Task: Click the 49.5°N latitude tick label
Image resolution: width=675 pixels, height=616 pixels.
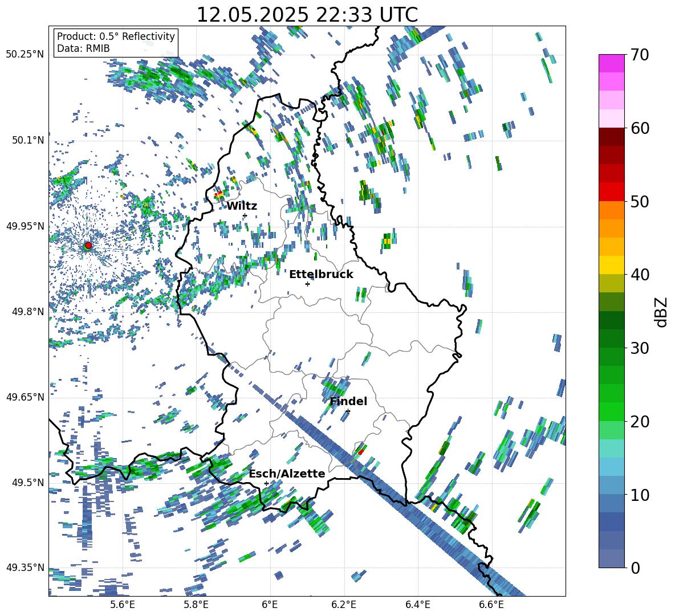Action: 28,483
